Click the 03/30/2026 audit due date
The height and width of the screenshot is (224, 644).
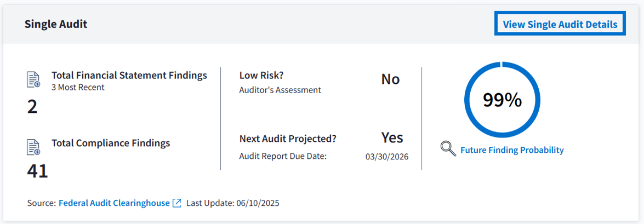[386, 157]
